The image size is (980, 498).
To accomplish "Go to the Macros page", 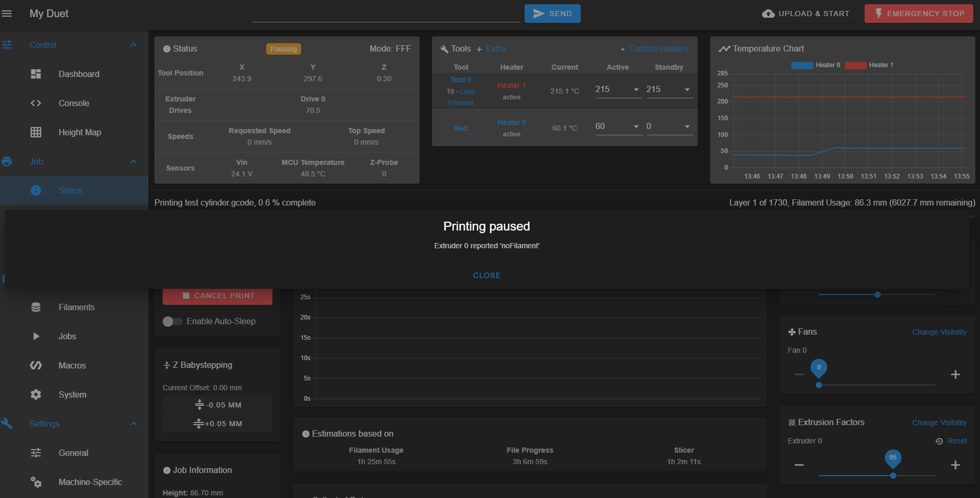I will (x=74, y=365).
